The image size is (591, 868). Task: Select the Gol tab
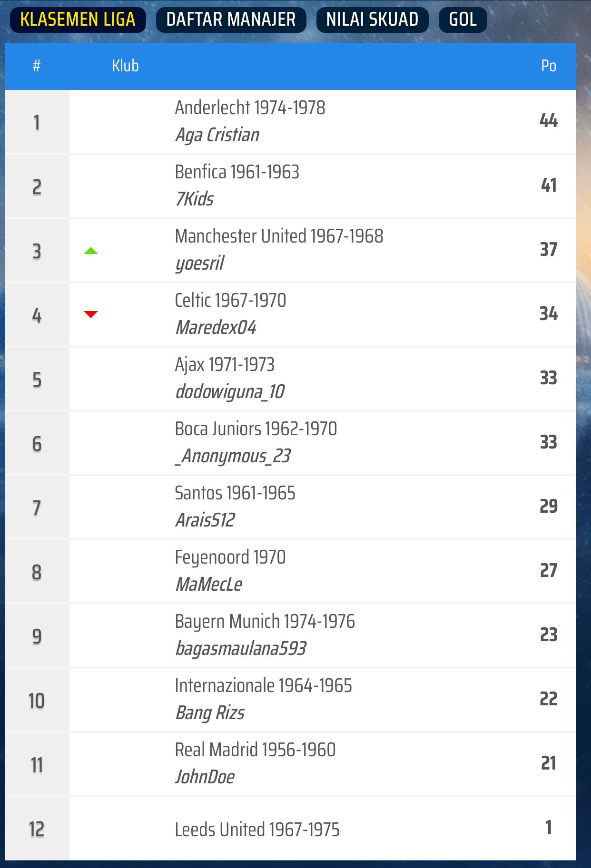click(x=463, y=20)
